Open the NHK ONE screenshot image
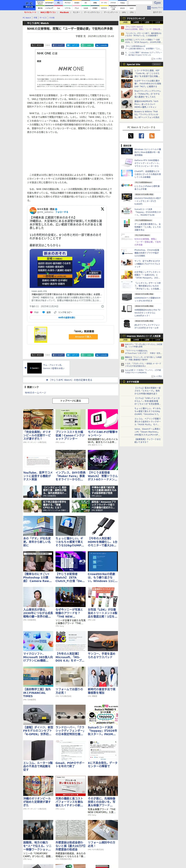186x868 pixels. click(71, 69)
